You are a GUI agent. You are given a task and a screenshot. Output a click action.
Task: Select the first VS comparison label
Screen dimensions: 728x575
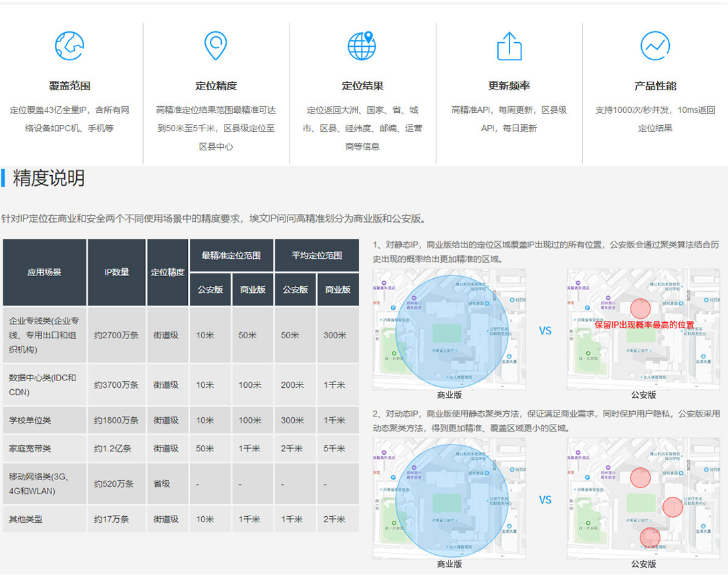coord(545,330)
